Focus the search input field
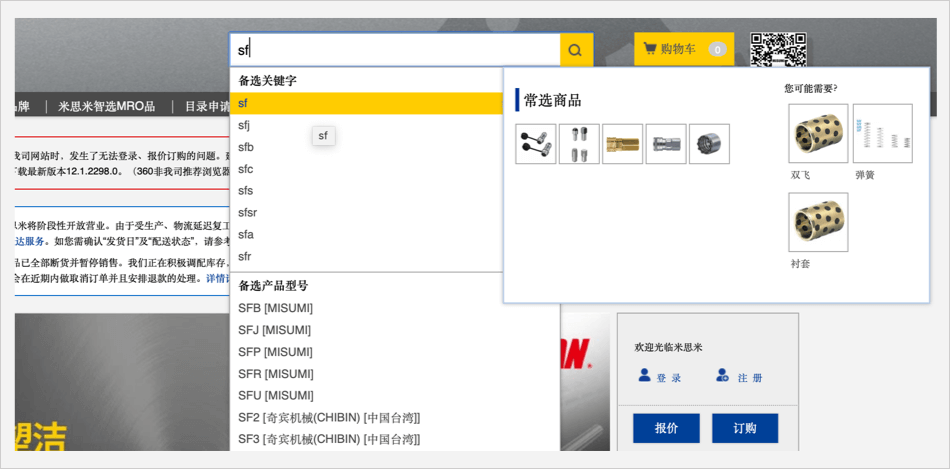 point(395,49)
